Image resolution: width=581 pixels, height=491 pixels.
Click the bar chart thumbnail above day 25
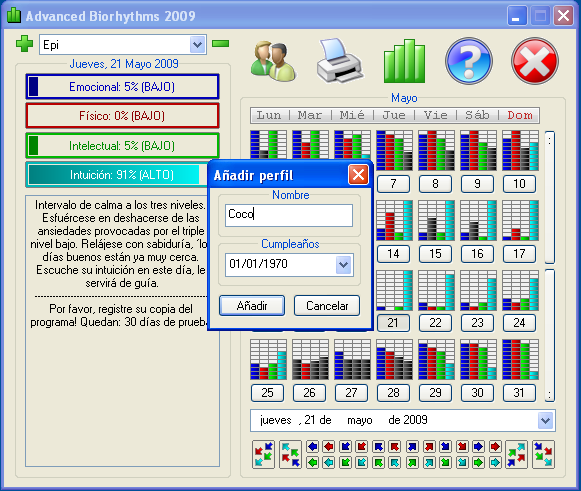click(x=268, y=359)
